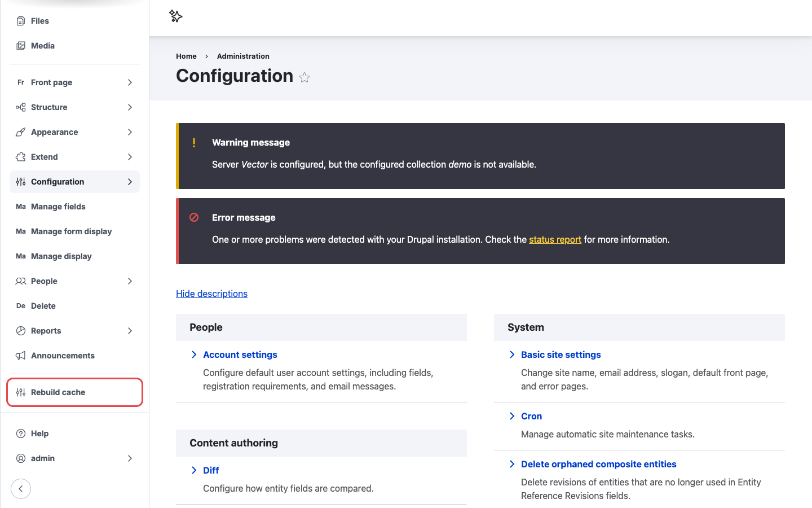Click the Structure hierarchy icon

tap(21, 107)
